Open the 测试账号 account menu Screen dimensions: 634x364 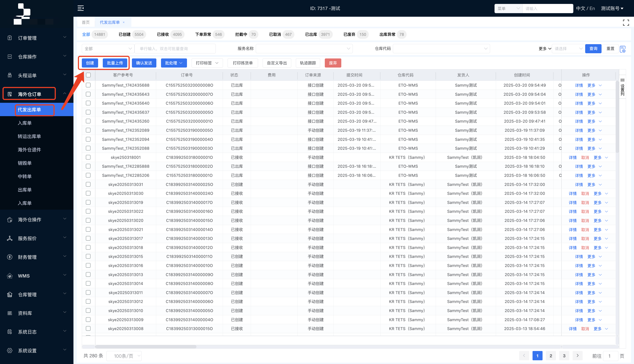pos(612,9)
